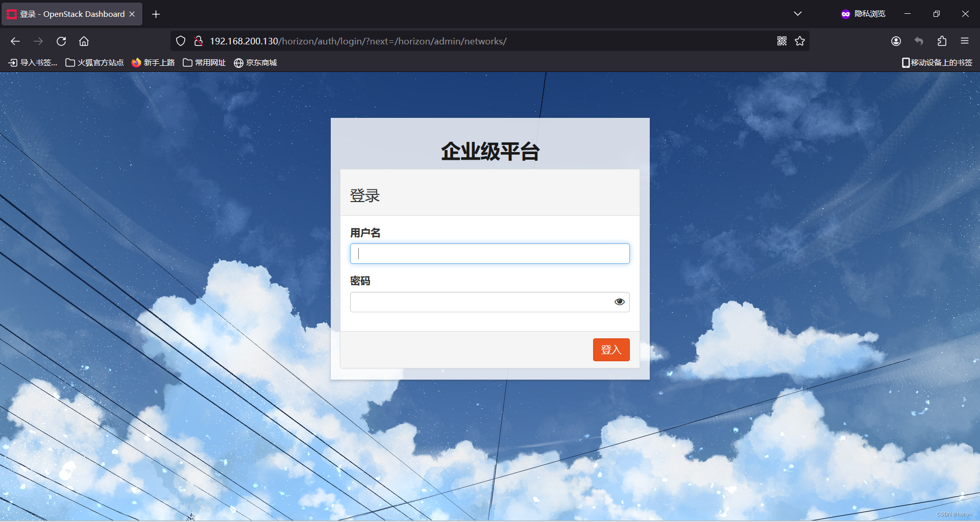980x522 pixels.
Task: Open the Firefox application hamburger menu
Action: (965, 41)
